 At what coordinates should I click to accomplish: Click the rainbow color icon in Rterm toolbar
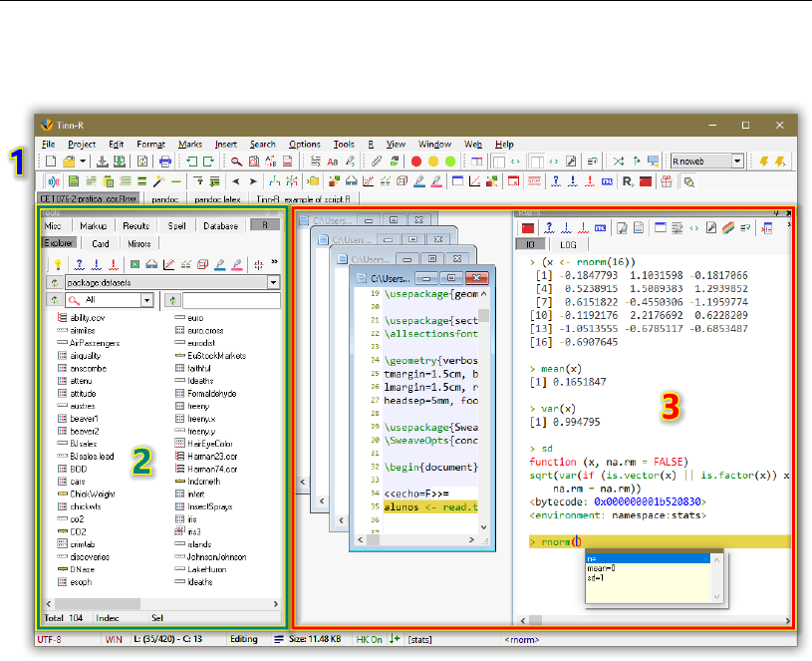coord(730,227)
